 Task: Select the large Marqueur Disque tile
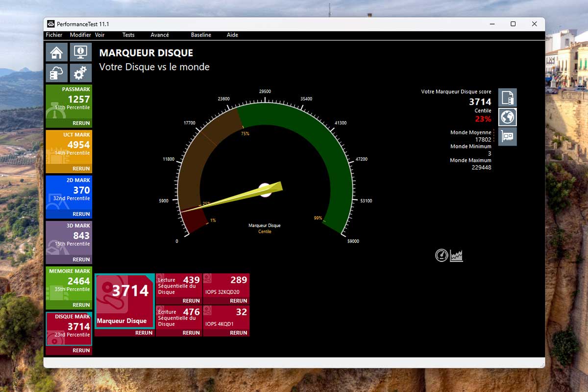(124, 301)
